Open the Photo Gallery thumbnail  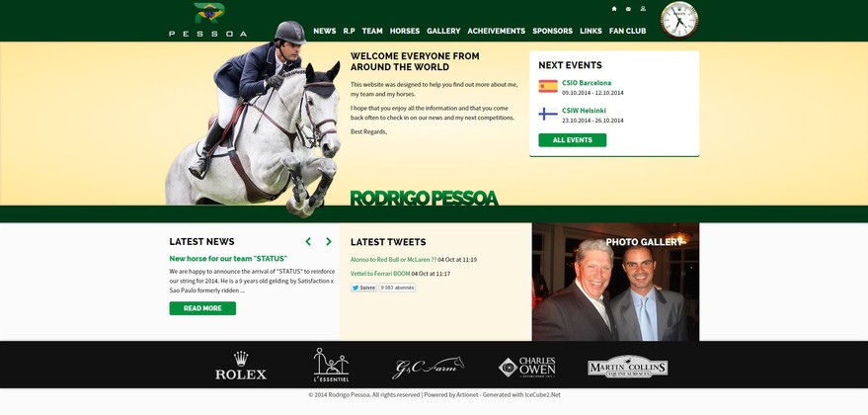point(615,282)
